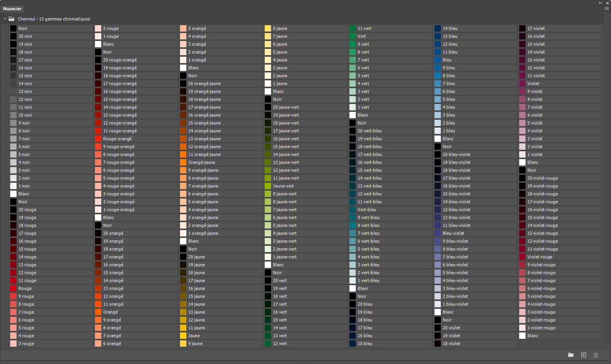Click the create new swatch icon
This screenshot has width=611, height=364.
583,355
